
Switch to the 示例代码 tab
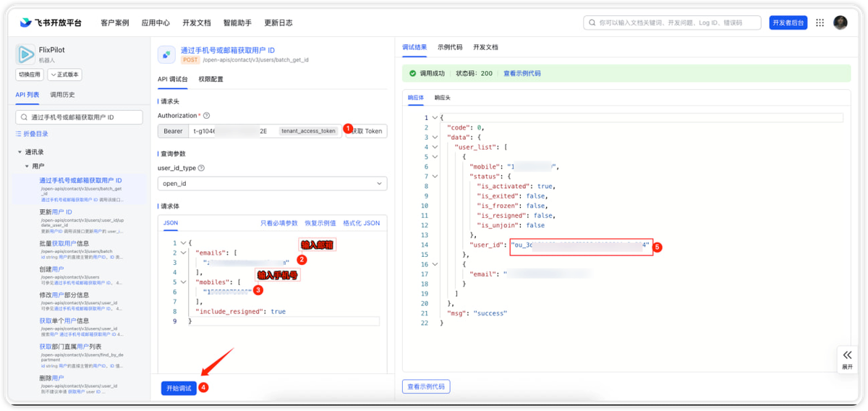pyautogui.click(x=450, y=47)
